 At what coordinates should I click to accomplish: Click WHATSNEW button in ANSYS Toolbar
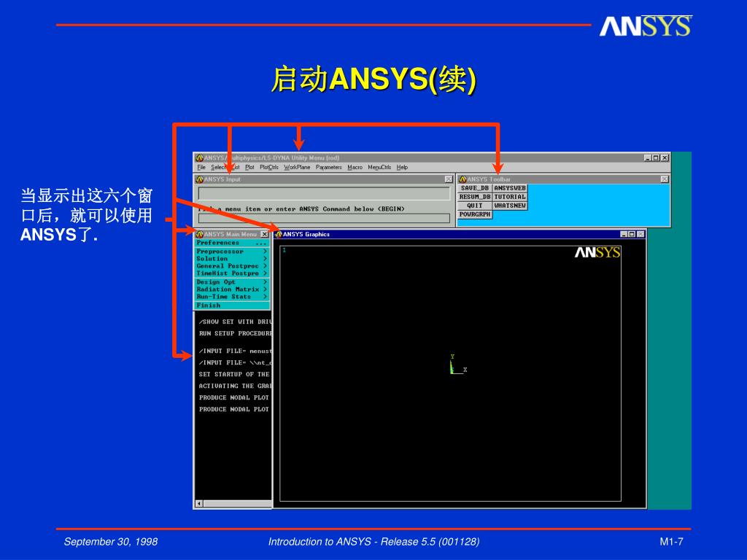(x=510, y=206)
